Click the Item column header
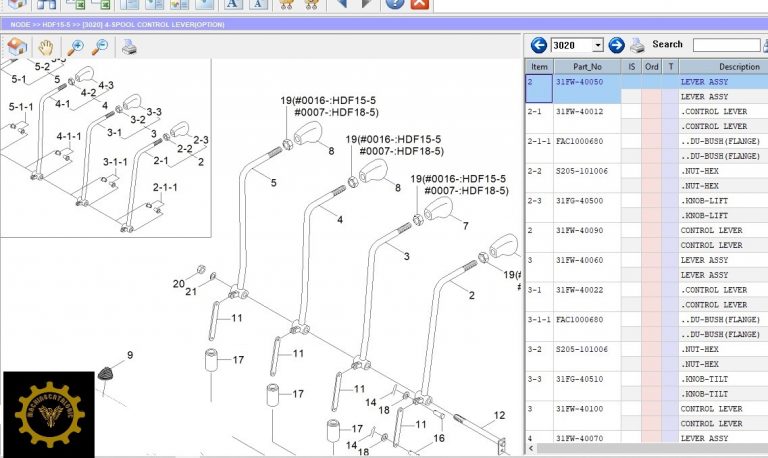768x458 pixels. (x=539, y=66)
